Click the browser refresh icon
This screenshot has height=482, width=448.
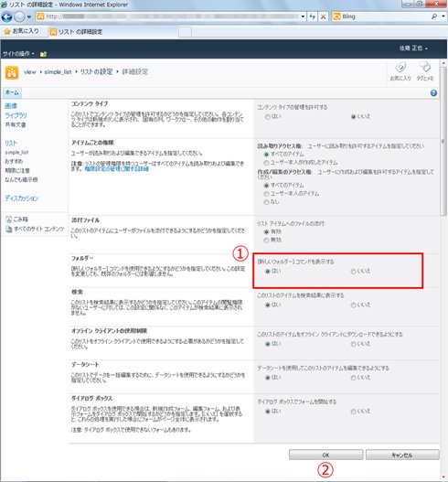312,16
